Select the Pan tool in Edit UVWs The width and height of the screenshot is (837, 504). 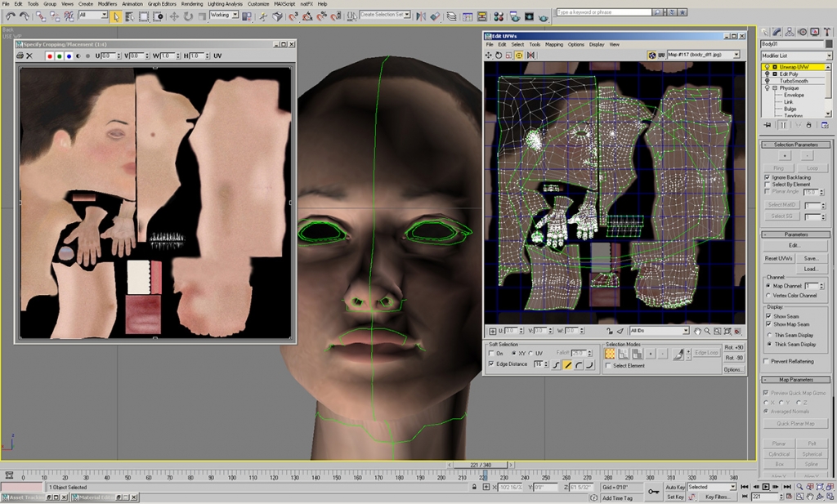pos(696,331)
